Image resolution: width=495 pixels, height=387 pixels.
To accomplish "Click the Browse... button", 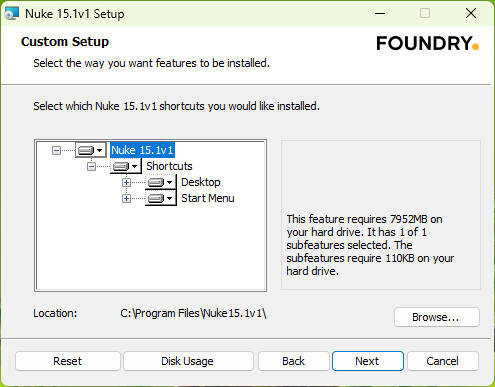I will point(437,317).
